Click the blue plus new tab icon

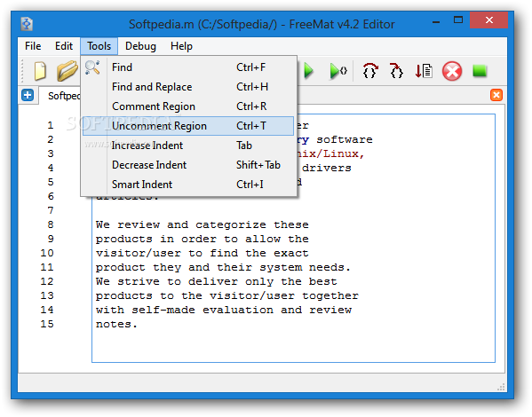(x=28, y=95)
